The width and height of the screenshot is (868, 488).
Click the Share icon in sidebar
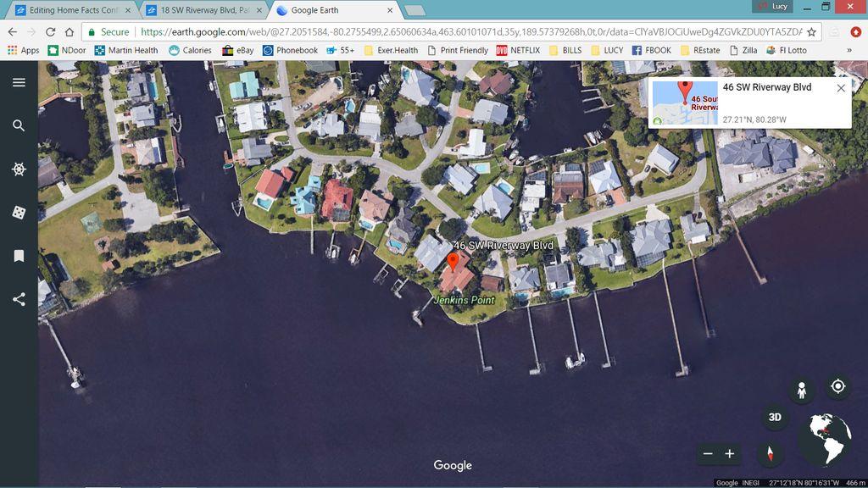pos(19,299)
